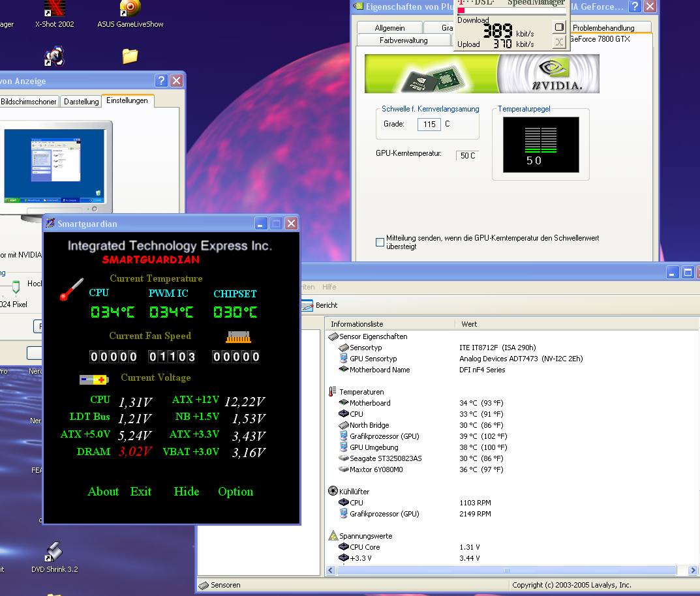Select the Motherboard temperature row
This screenshot has width=700, height=596.
pyautogui.click(x=422, y=403)
